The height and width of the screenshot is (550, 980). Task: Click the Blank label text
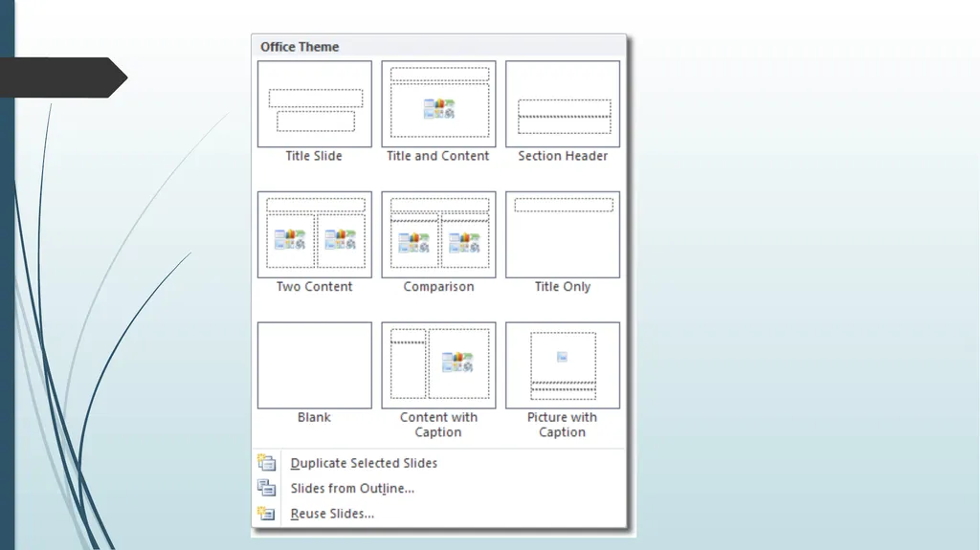click(x=314, y=417)
